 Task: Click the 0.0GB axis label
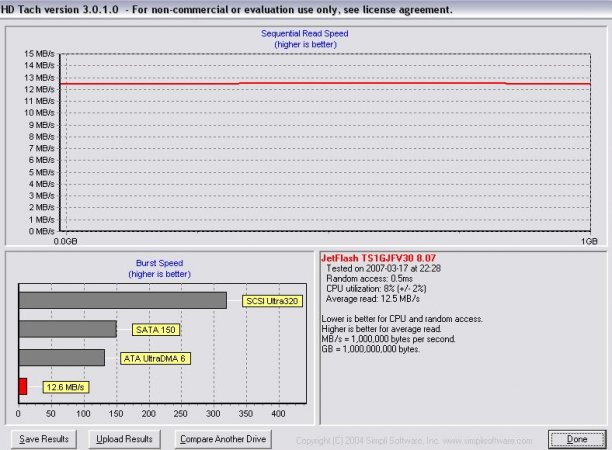65,242
